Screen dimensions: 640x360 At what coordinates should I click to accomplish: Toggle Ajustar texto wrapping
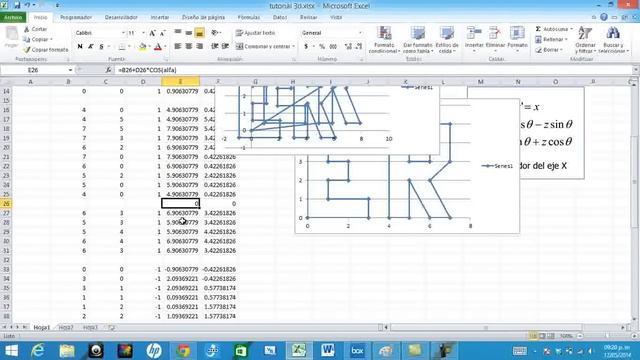point(256,33)
